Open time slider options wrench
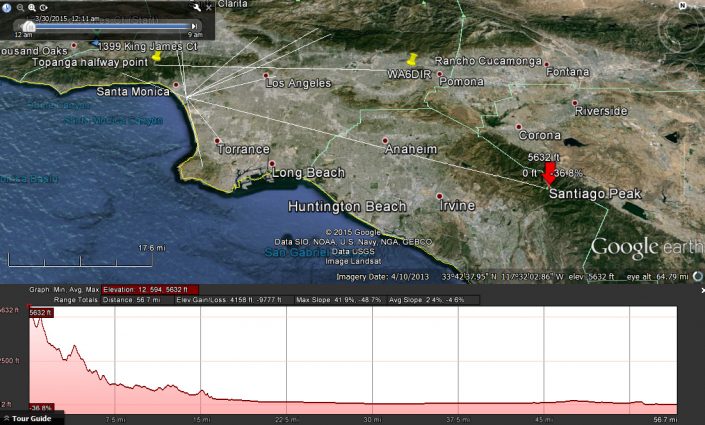The image size is (705, 425). [x=196, y=7]
